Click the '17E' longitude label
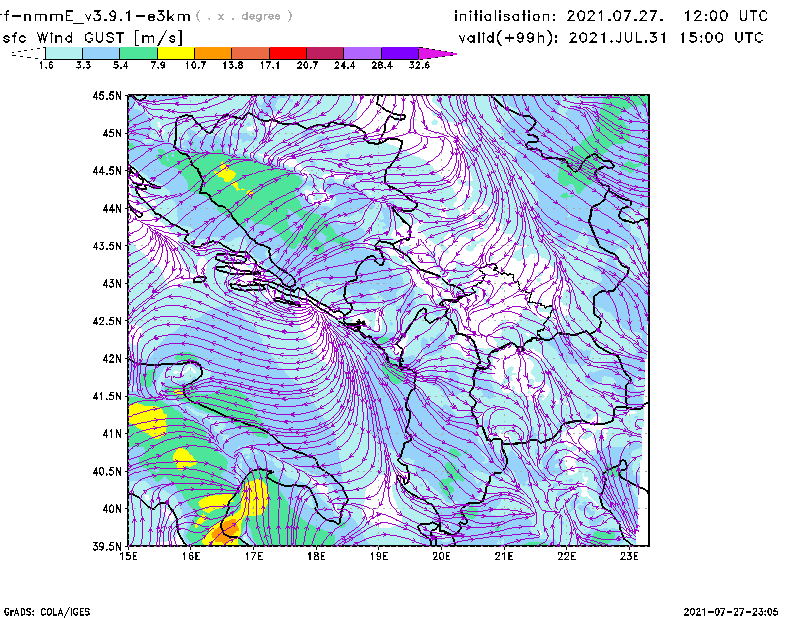800x618 pixels. [x=254, y=556]
